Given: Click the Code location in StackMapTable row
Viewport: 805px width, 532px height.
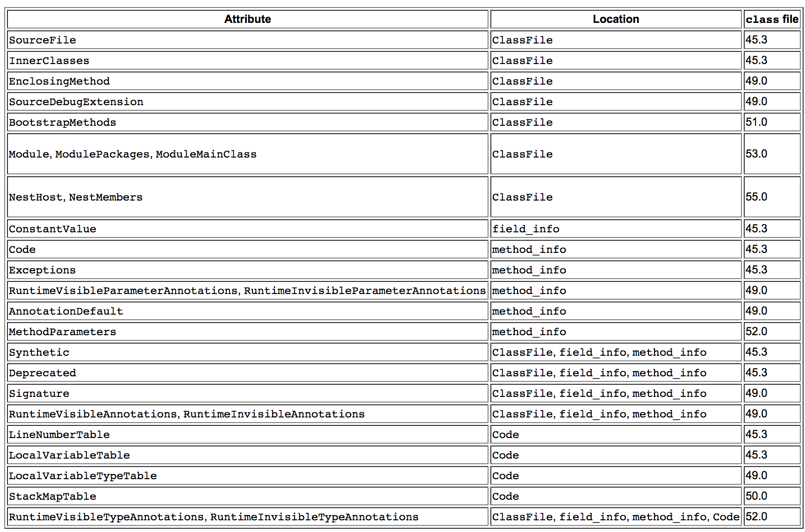Looking at the screenshot, I should coord(616,496).
